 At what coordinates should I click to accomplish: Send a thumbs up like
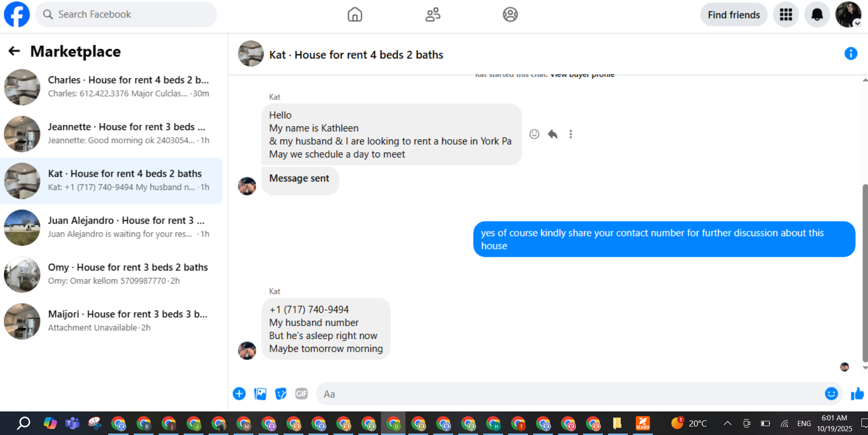(857, 394)
